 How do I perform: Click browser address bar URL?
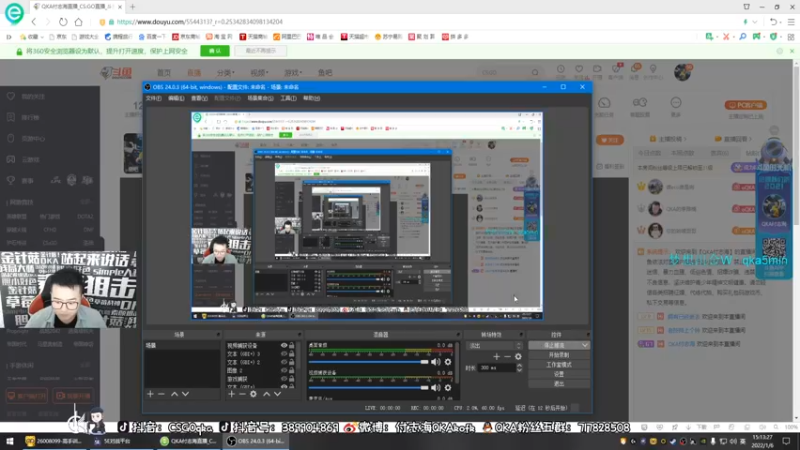click(199, 22)
